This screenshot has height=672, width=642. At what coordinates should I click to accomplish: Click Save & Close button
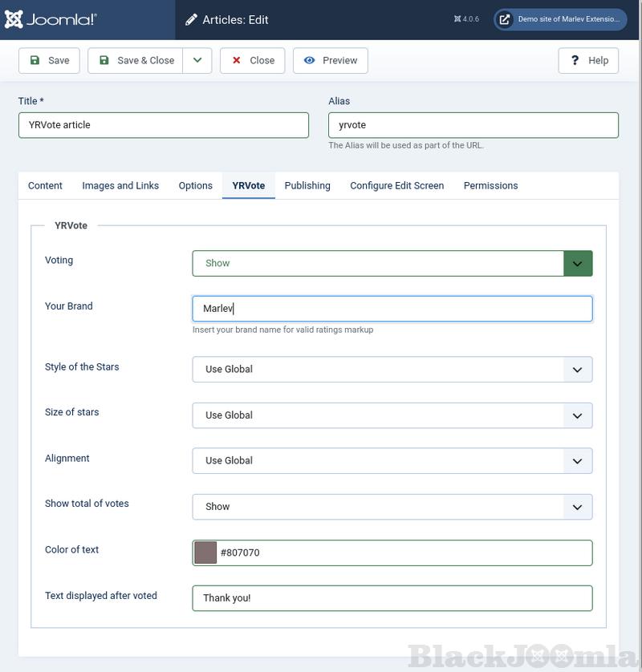(x=135, y=60)
